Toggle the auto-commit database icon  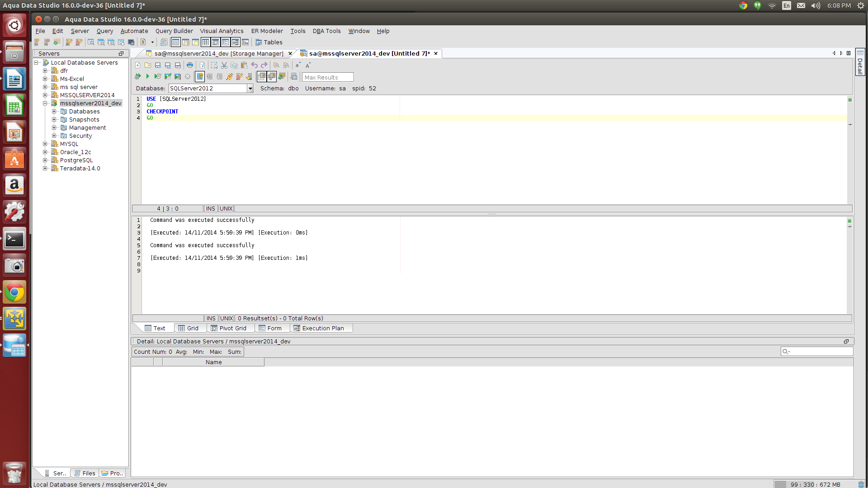pos(200,76)
